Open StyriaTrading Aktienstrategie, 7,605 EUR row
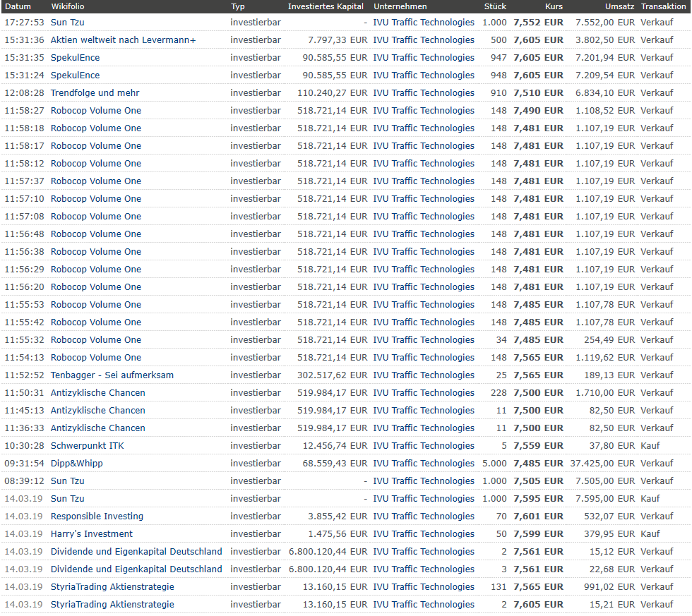692x616 pixels. (x=112, y=605)
